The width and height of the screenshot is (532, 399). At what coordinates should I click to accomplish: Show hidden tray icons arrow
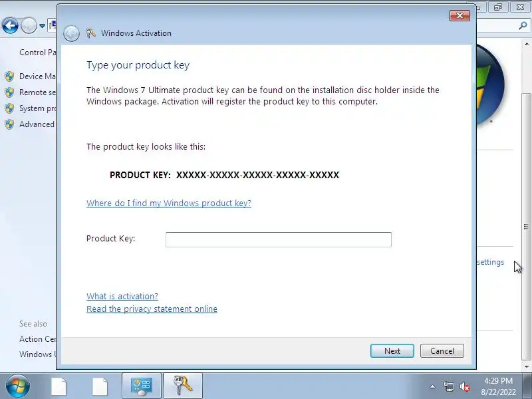[433, 386]
